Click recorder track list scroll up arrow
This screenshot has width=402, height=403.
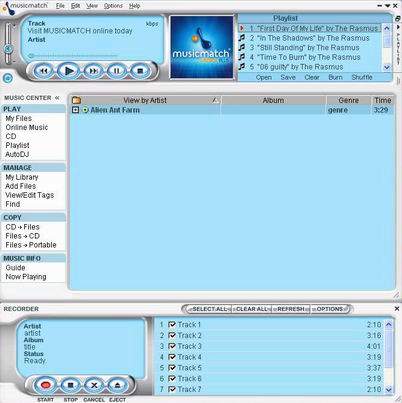click(x=389, y=324)
